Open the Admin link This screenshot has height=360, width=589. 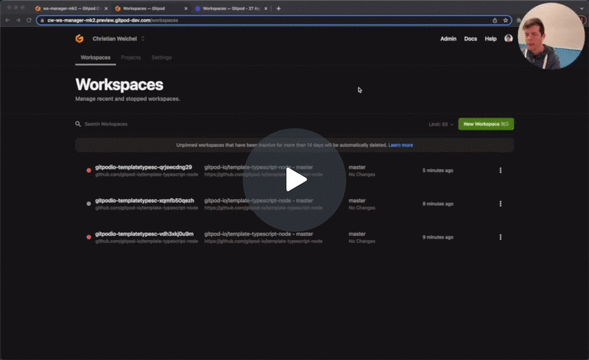click(x=448, y=39)
